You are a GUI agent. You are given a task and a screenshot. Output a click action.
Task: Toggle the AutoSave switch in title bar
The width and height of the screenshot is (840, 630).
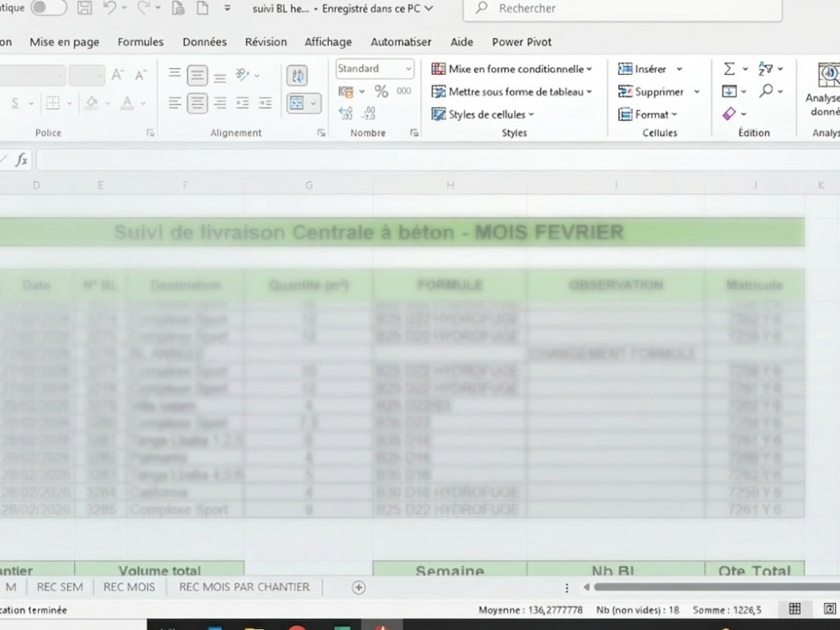tap(49, 8)
